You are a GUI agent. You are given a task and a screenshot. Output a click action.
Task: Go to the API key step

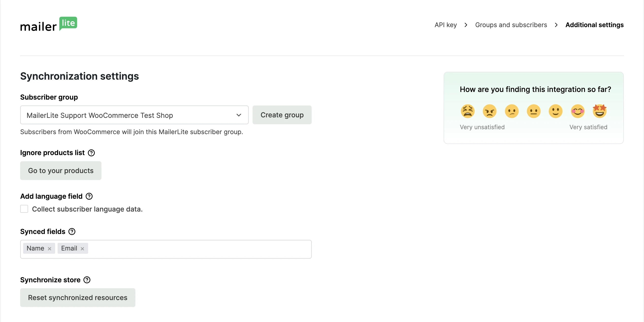coord(446,25)
